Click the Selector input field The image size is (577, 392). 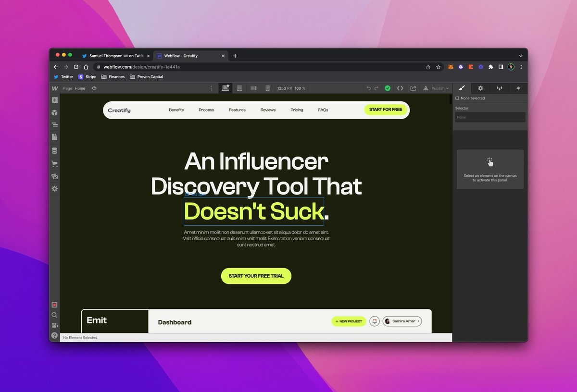pos(490,117)
